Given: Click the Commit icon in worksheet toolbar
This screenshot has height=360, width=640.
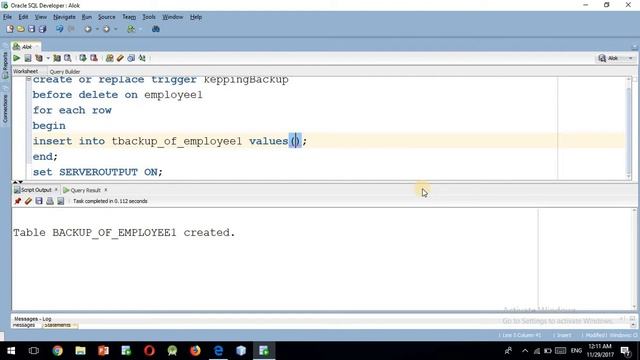Looking at the screenshot, I should coord(83,58).
